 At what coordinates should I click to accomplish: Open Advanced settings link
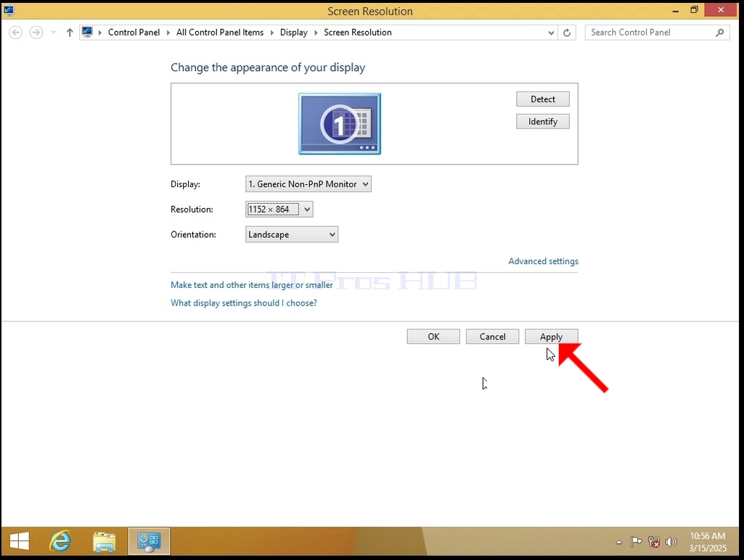coord(543,261)
